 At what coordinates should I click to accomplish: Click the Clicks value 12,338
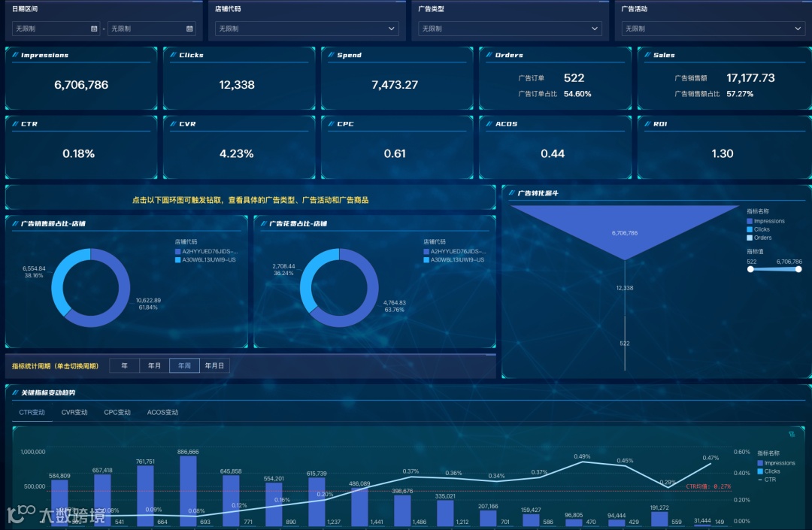coord(237,85)
